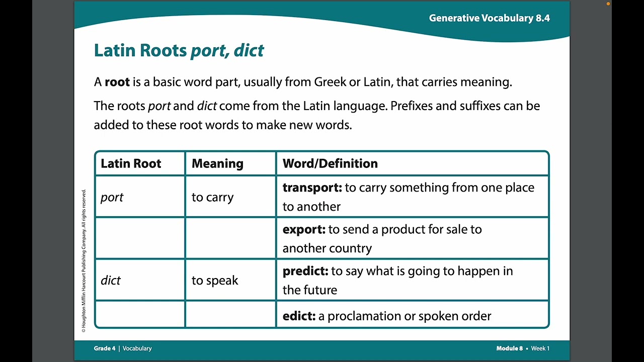Click the 'port' root cell
This screenshot has height=362, width=644.
[x=140, y=197]
